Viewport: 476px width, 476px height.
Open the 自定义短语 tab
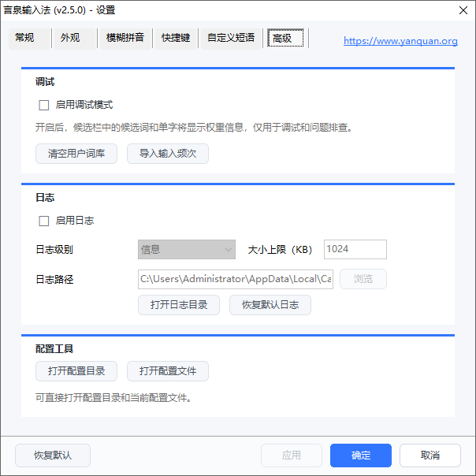(x=231, y=38)
